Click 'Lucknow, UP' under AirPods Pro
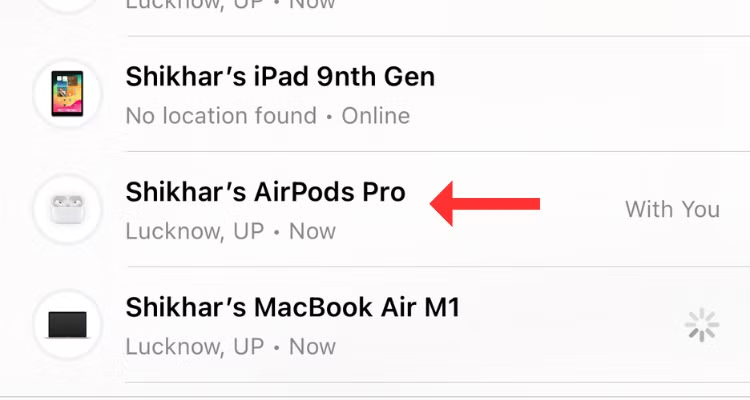The width and height of the screenshot is (750, 400). pyautogui.click(x=195, y=232)
